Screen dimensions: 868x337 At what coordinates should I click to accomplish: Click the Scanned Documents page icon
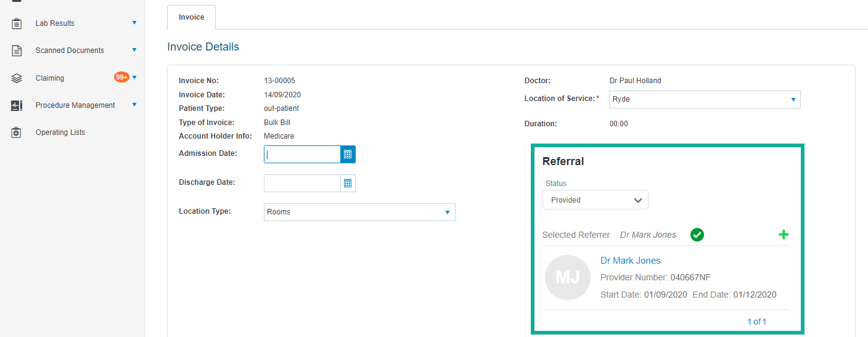point(17,51)
